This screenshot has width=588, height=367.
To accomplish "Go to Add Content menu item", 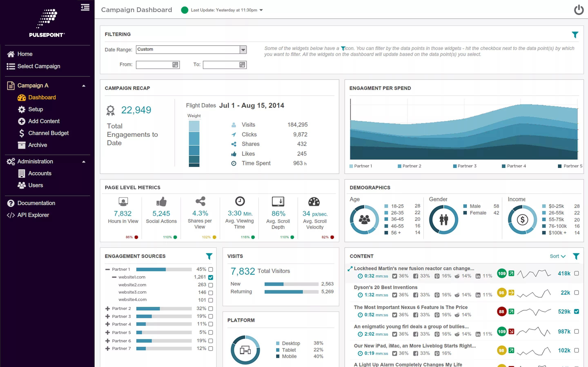I will coord(44,121).
